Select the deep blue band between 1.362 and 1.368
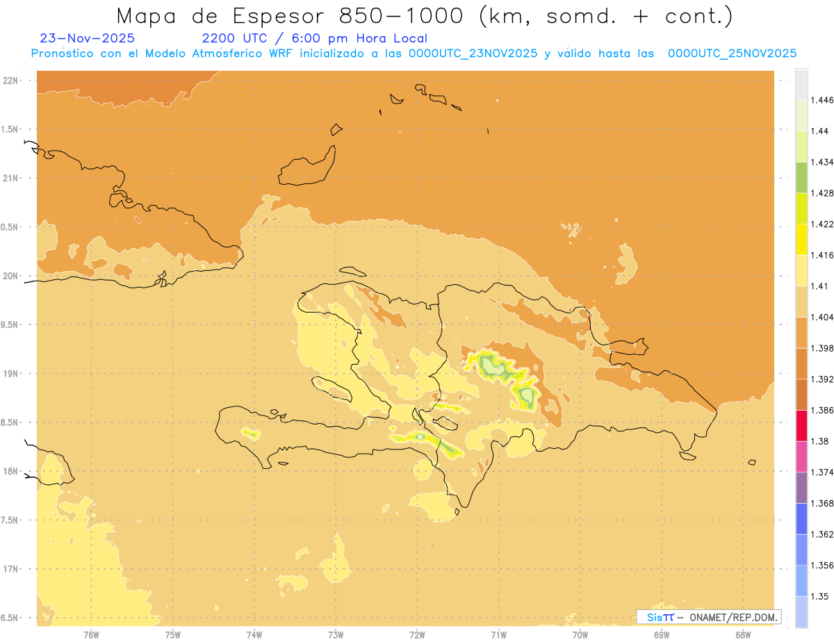 (x=801, y=519)
